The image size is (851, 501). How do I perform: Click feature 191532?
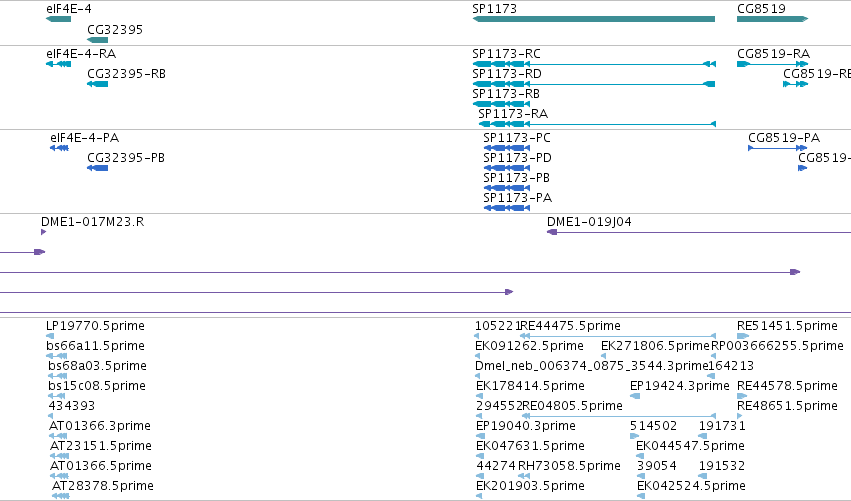703,476
